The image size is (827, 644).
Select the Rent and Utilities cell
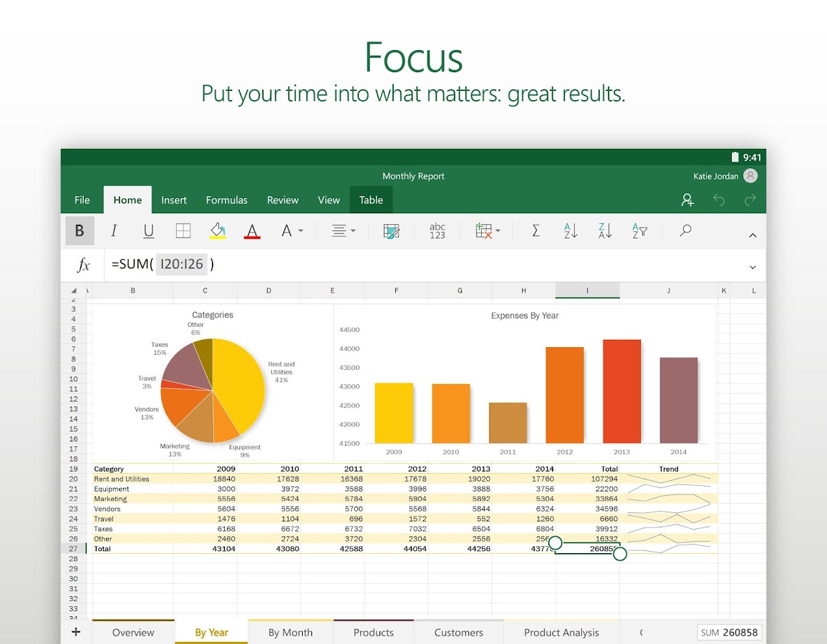pos(133,479)
